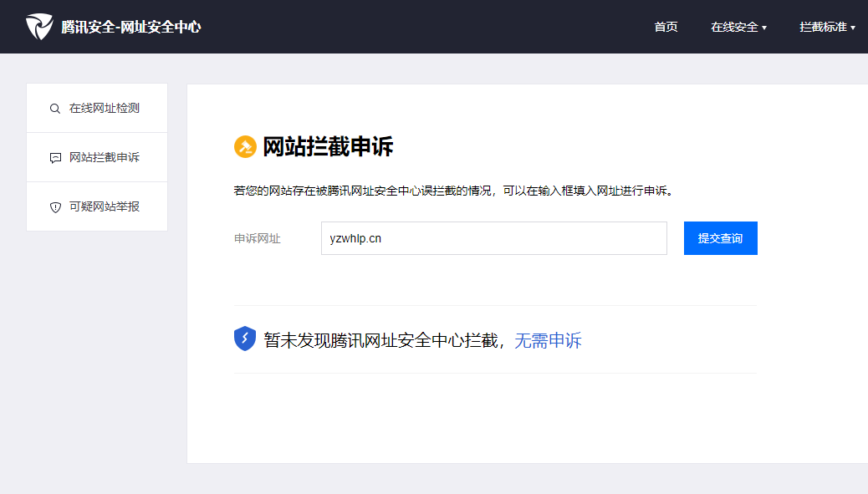The image size is (868, 494).
Task: Click the orange gavel icon by 网站拦截申诉 heading
Action: [x=245, y=146]
